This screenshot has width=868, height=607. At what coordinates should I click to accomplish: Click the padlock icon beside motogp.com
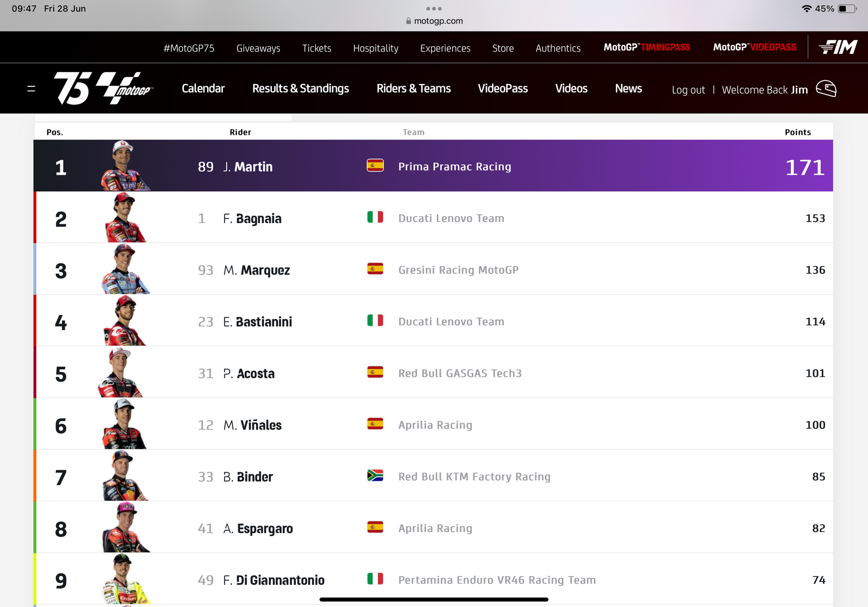[x=409, y=21]
